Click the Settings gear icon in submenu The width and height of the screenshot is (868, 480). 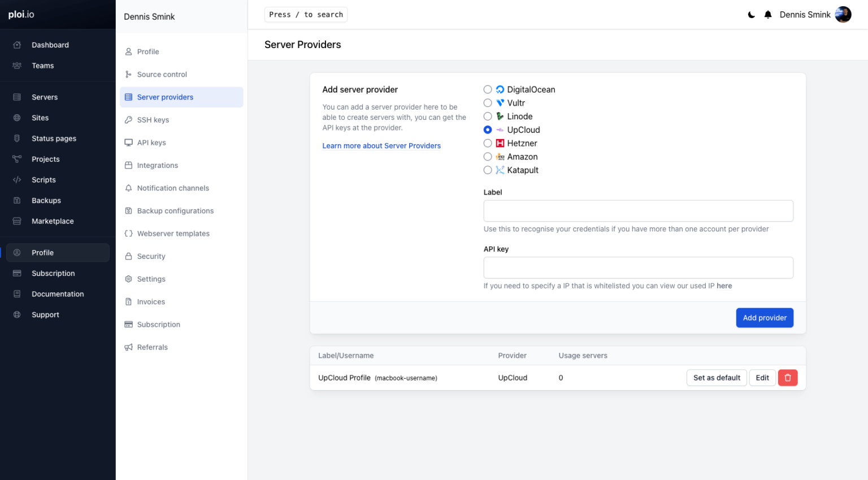[x=128, y=279]
